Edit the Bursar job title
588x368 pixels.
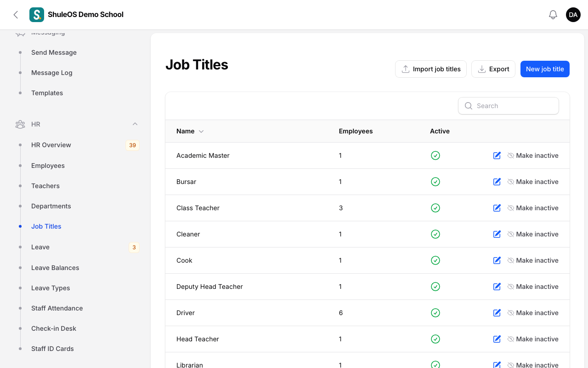pos(497,182)
